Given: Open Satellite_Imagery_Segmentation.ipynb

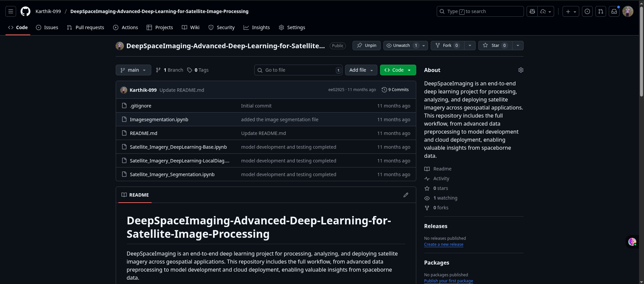Looking at the screenshot, I should 172,174.
